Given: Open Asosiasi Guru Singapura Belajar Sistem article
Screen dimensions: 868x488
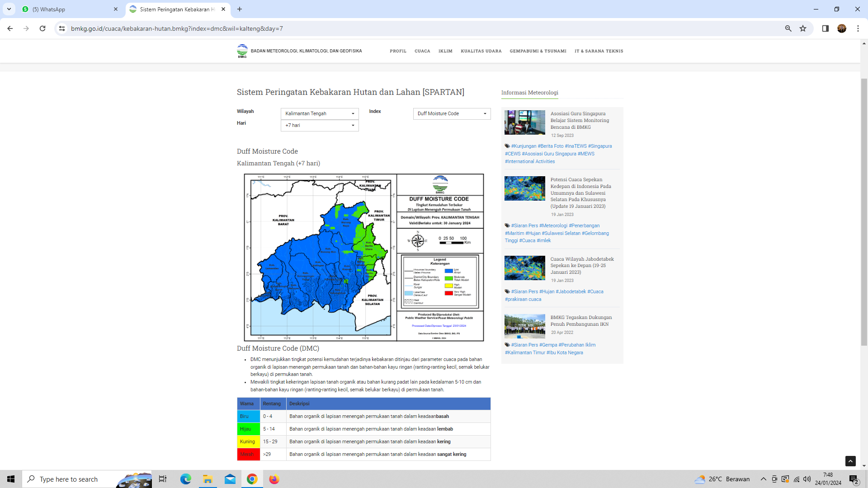Looking at the screenshot, I should [x=580, y=120].
